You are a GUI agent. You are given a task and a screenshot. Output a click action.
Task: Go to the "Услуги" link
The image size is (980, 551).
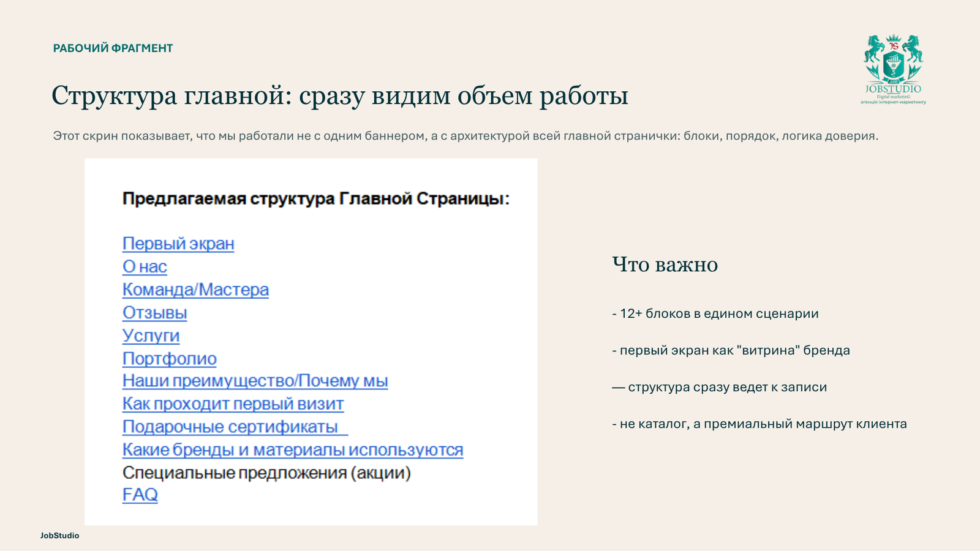(x=151, y=335)
